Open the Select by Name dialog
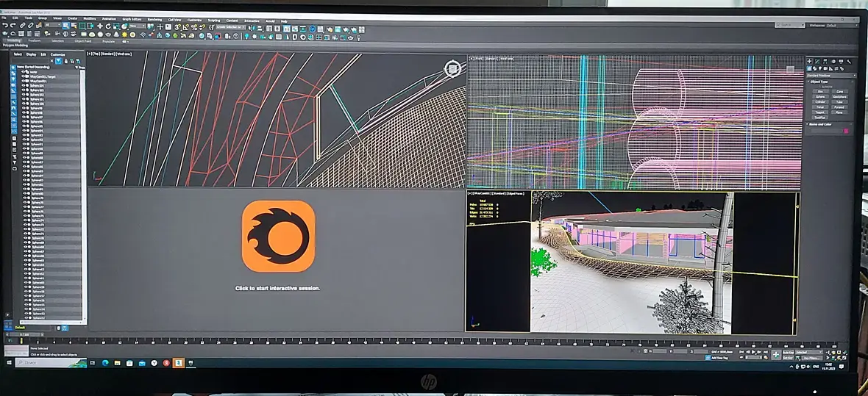The image size is (868, 396). tap(74, 26)
